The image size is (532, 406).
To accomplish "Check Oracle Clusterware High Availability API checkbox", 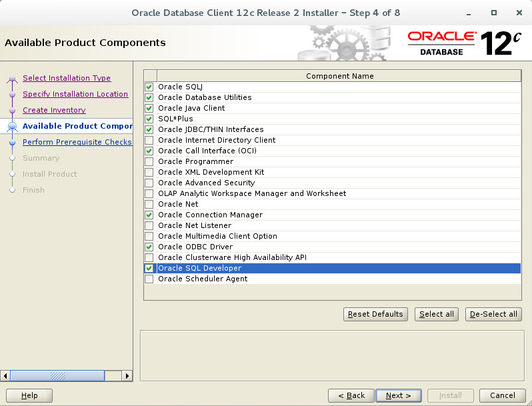I will (149, 258).
